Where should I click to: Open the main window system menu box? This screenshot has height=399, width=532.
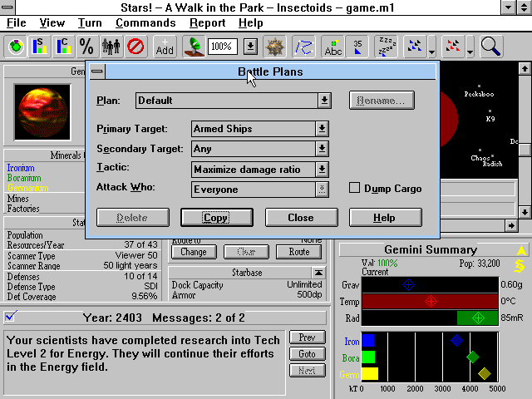pyautogui.click(x=7, y=7)
